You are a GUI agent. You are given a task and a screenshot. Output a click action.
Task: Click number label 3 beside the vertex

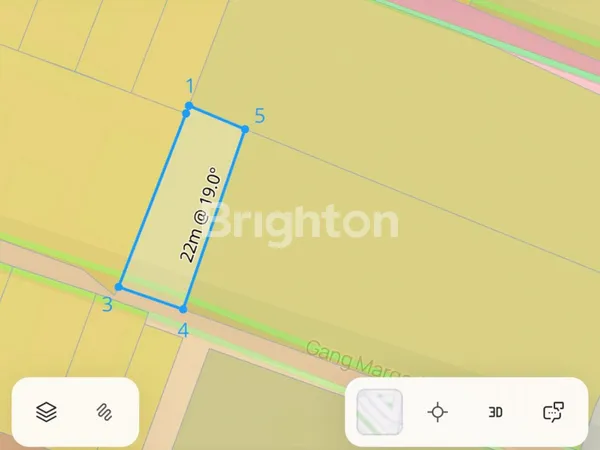click(108, 305)
